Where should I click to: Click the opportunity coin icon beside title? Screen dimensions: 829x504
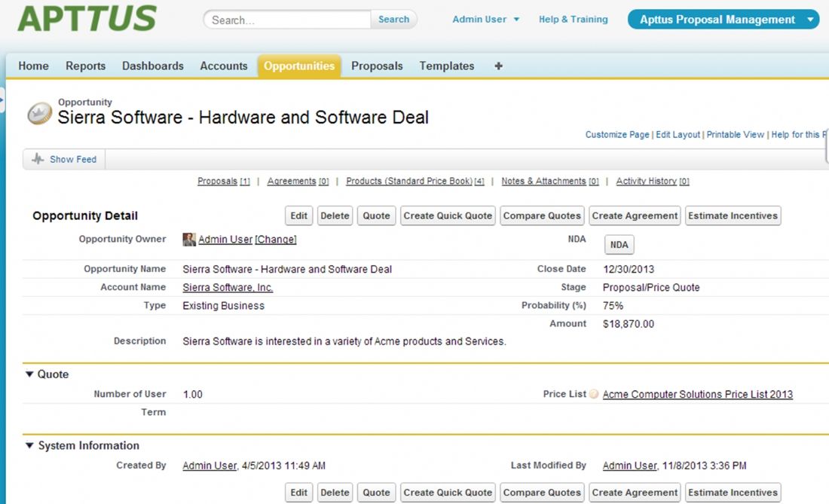(40, 114)
